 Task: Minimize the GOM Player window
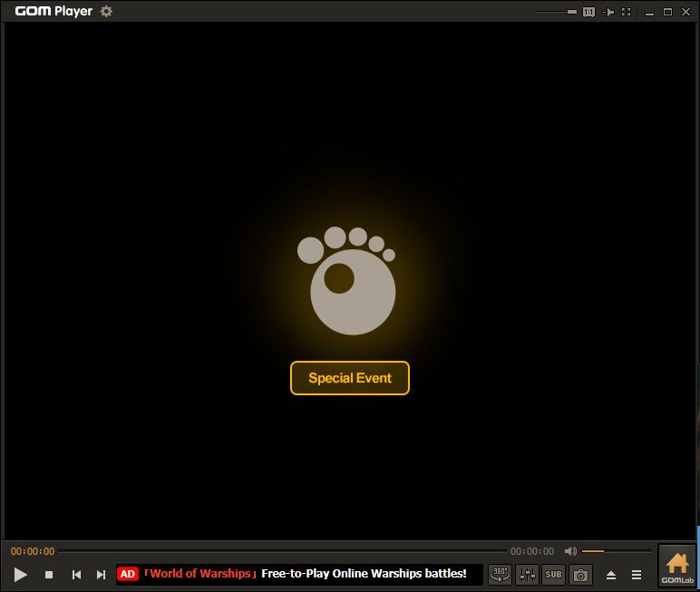point(650,13)
